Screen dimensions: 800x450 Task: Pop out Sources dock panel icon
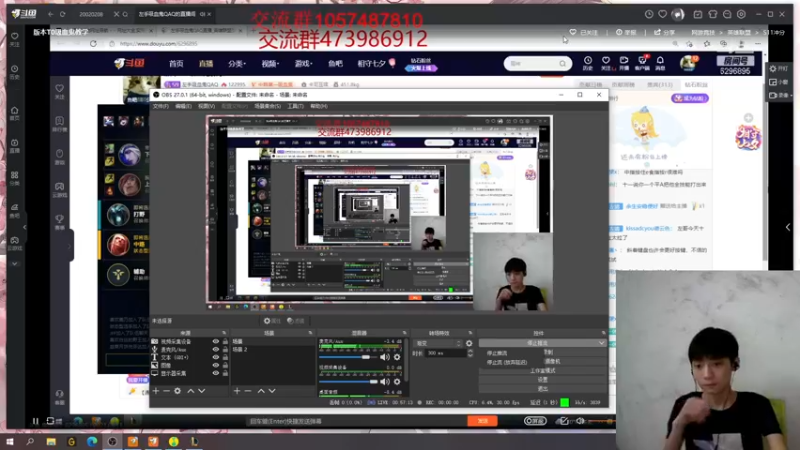pyautogui.click(x=223, y=333)
